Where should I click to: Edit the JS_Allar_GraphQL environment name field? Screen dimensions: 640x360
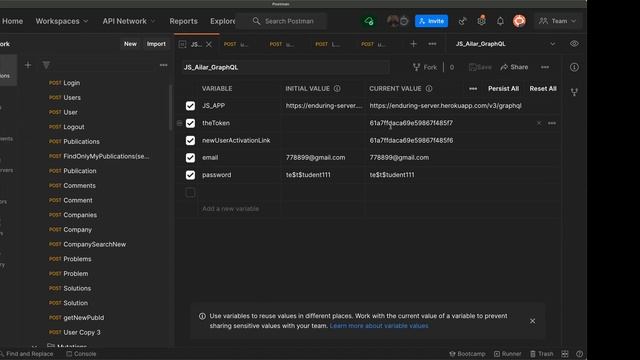point(286,67)
